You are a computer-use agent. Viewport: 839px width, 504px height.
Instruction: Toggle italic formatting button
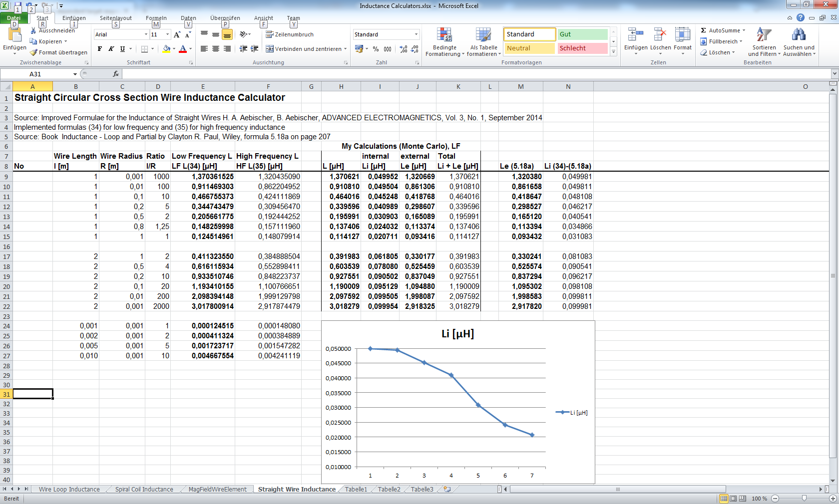[111, 49]
